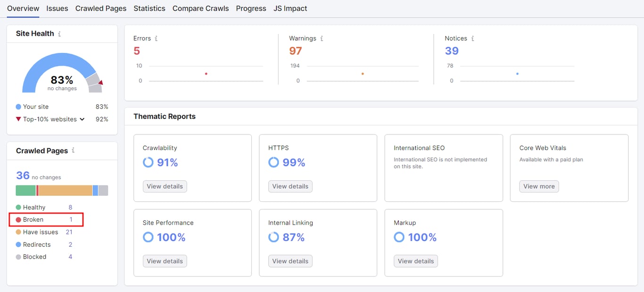
Task: Click the Warnings info icon
Action: (322, 38)
